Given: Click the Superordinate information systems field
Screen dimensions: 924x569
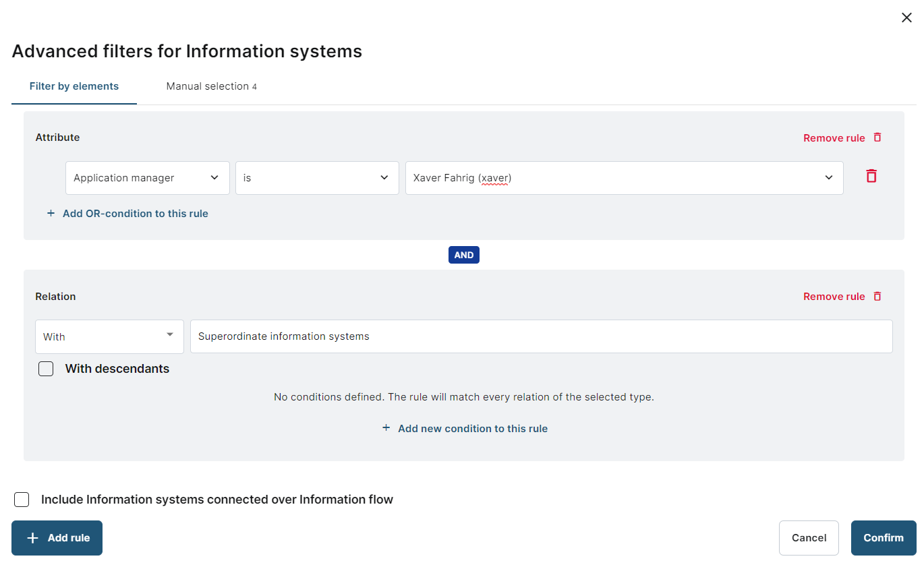Looking at the screenshot, I should 541,336.
